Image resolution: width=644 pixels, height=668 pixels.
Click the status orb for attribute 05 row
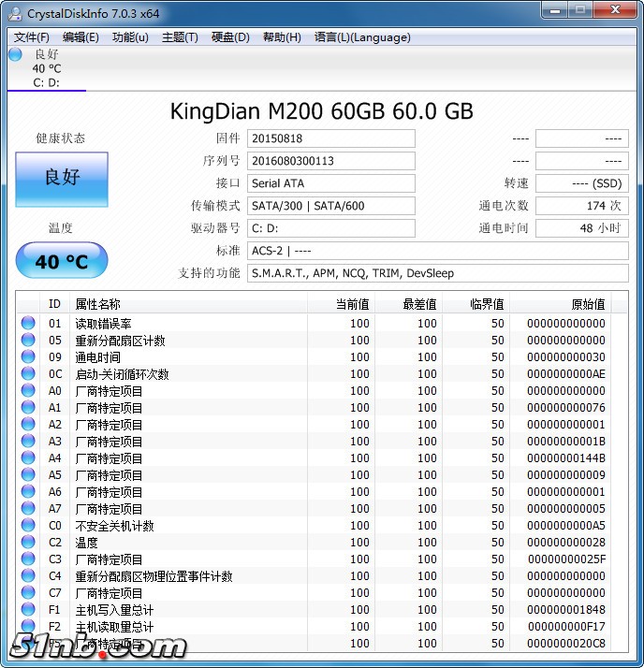click(x=28, y=341)
